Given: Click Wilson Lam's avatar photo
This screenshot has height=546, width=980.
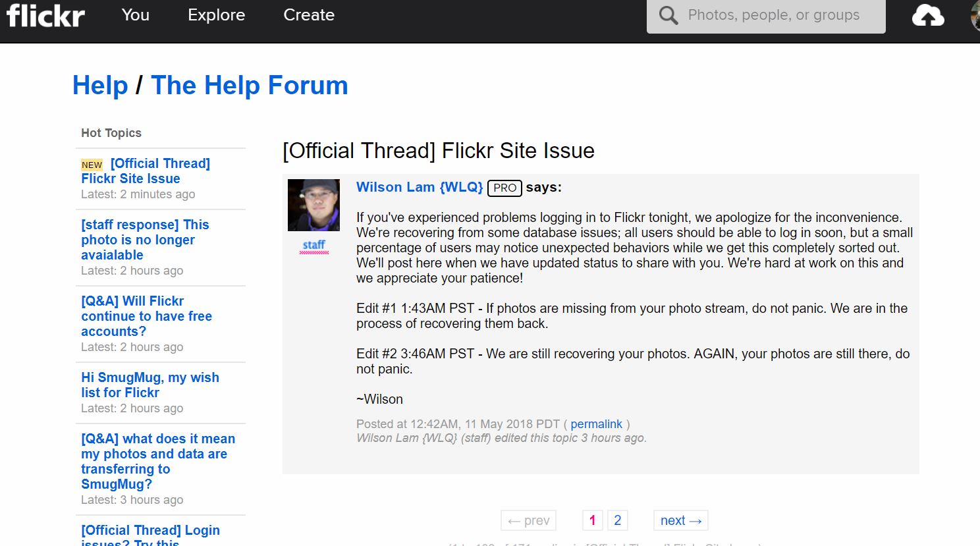Looking at the screenshot, I should [x=313, y=205].
